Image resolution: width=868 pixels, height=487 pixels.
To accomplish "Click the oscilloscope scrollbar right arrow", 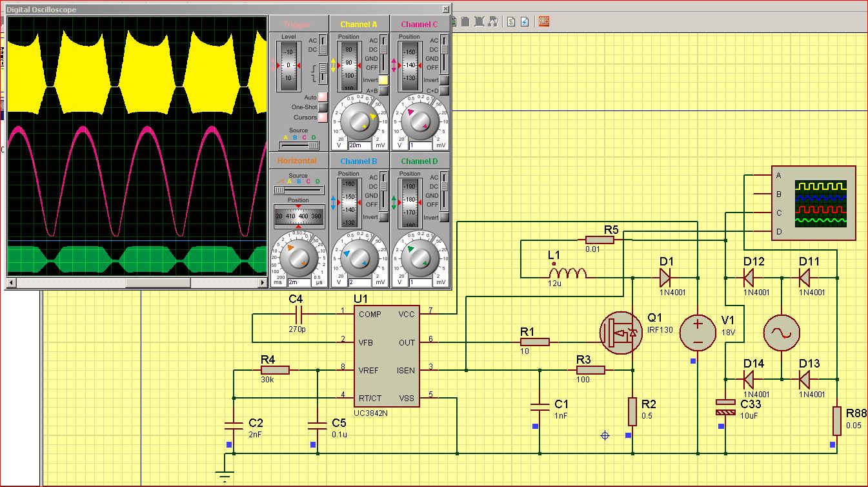I will [x=262, y=283].
